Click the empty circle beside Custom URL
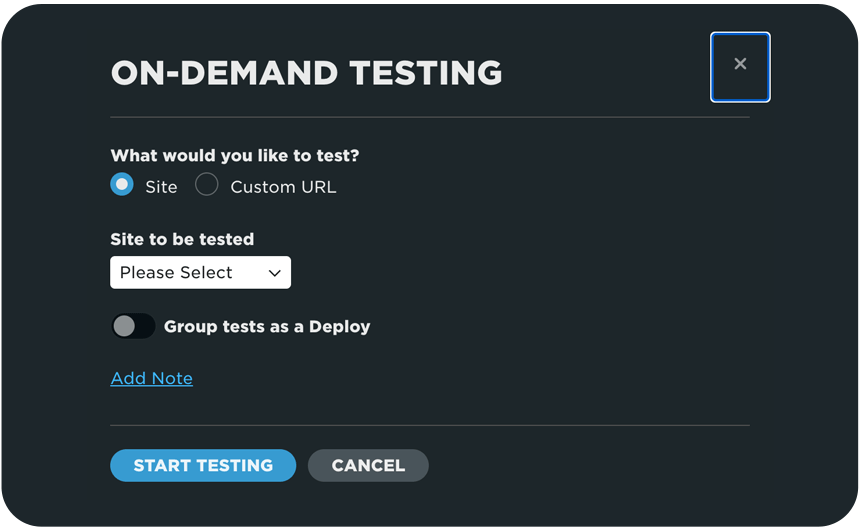The height and width of the screenshot is (530, 862). point(207,185)
